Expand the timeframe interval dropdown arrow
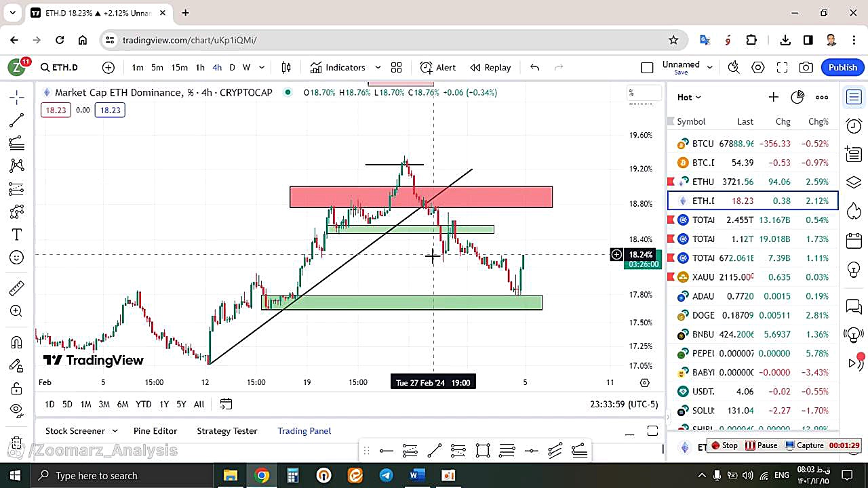The width and height of the screenshot is (868, 488). tap(262, 67)
